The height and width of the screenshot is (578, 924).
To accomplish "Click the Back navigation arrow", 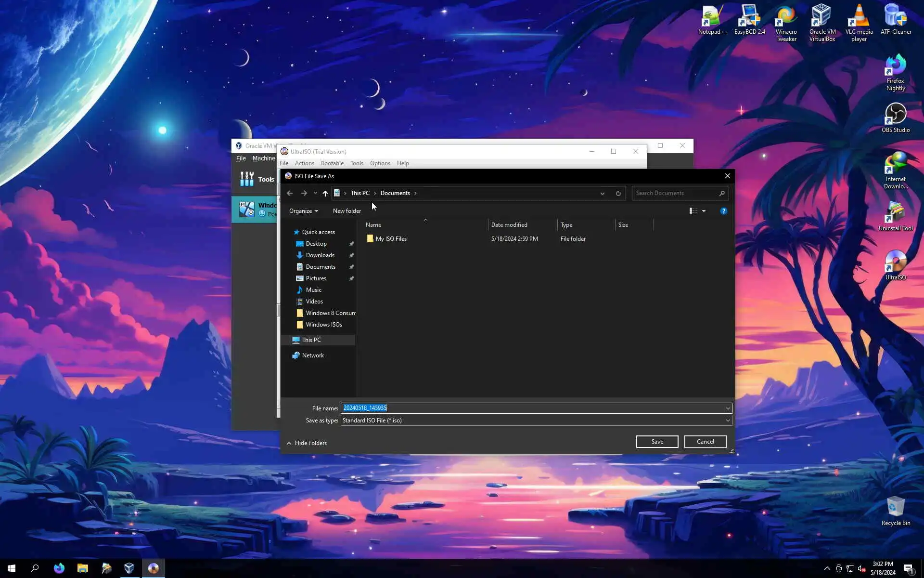I will tap(290, 193).
